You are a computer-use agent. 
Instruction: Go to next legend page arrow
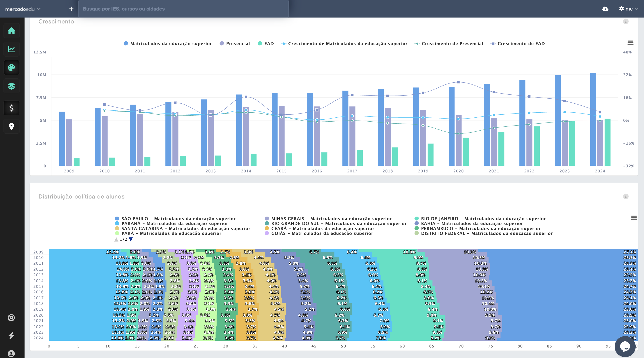coord(131,239)
